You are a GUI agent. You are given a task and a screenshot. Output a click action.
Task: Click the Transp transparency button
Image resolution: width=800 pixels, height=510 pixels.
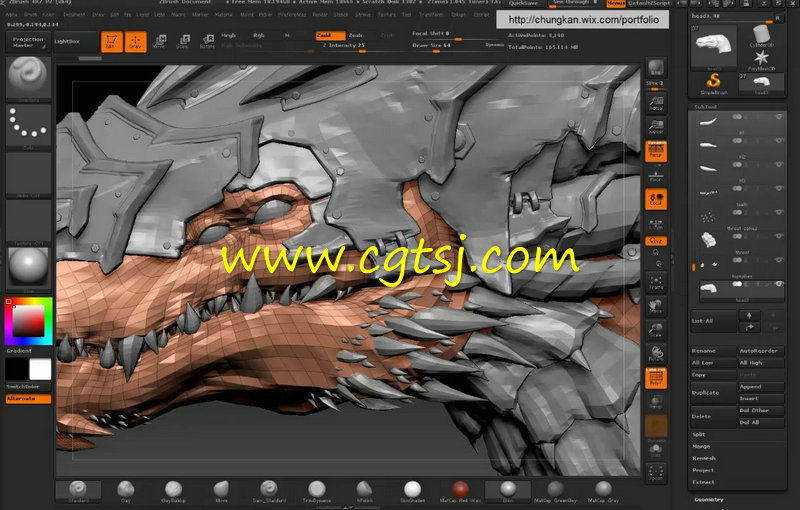(656, 402)
